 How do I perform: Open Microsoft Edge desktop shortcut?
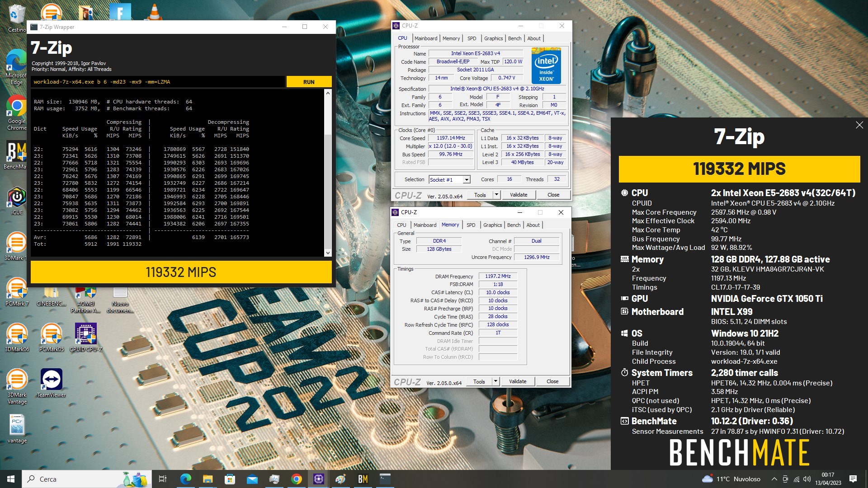point(16,67)
